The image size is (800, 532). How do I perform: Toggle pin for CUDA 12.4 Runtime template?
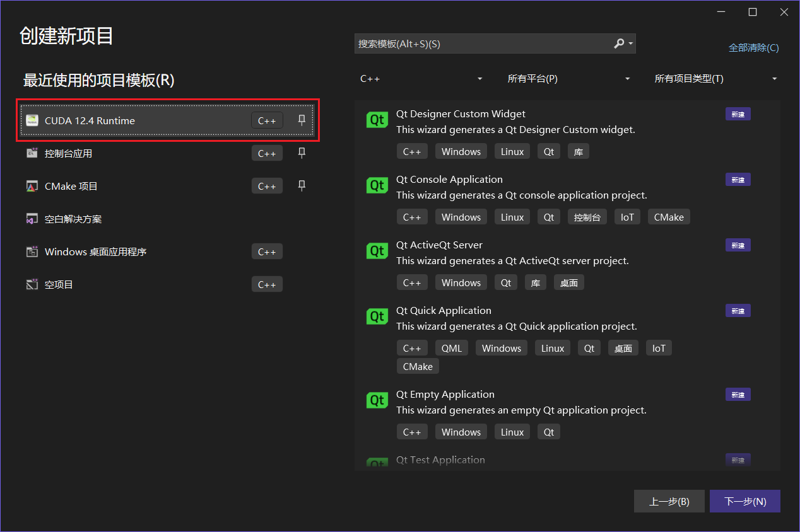[x=302, y=120]
